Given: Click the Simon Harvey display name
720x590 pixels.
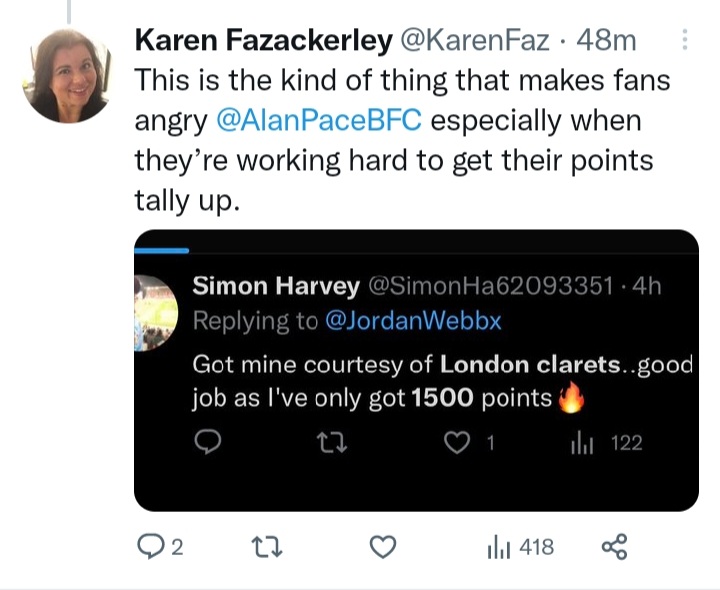Looking at the screenshot, I should 275,286.
